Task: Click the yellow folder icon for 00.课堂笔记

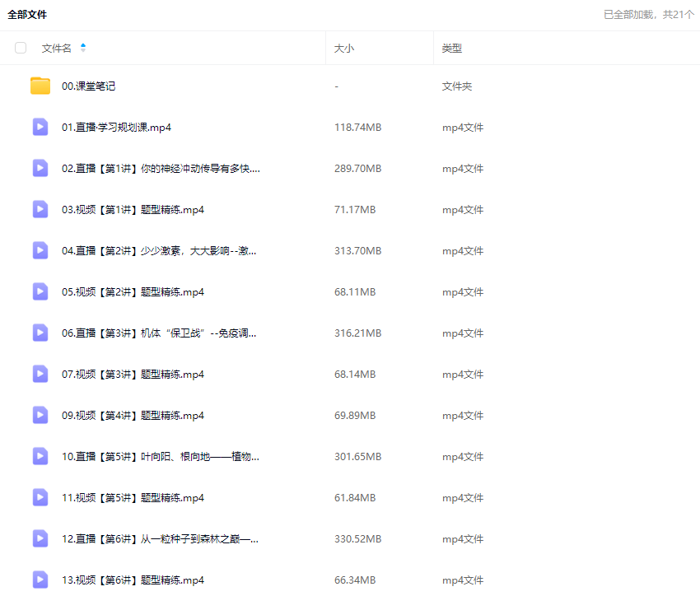Action: [40, 86]
